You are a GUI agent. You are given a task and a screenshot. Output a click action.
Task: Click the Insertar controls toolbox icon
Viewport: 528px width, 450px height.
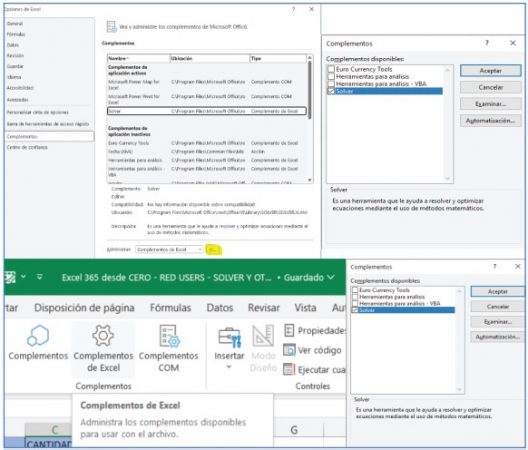(x=229, y=338)
